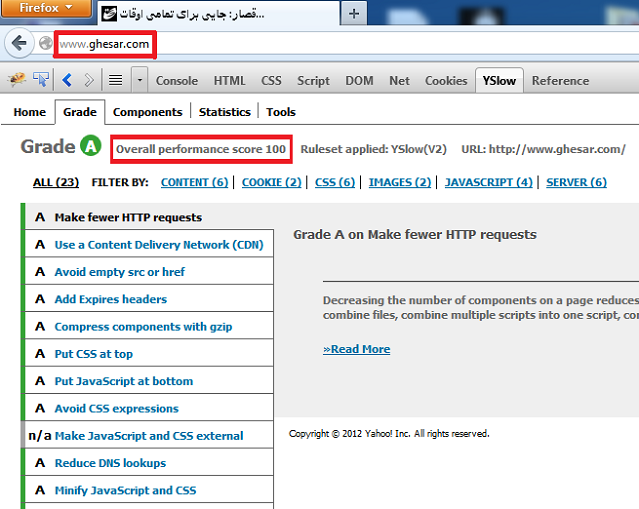The image size is (639, 509).
Task: Select the Reduce DNS lookups rule
Action: point(149,463)
